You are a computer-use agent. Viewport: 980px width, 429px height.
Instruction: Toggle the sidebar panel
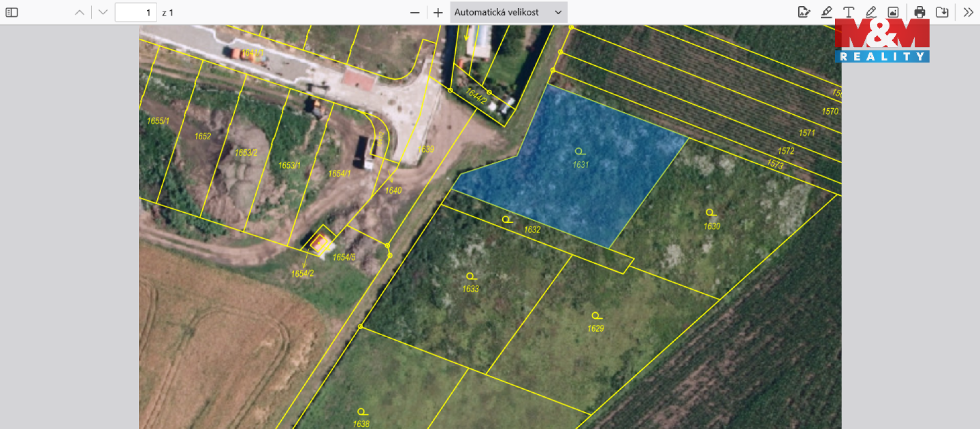pos(12,12)
